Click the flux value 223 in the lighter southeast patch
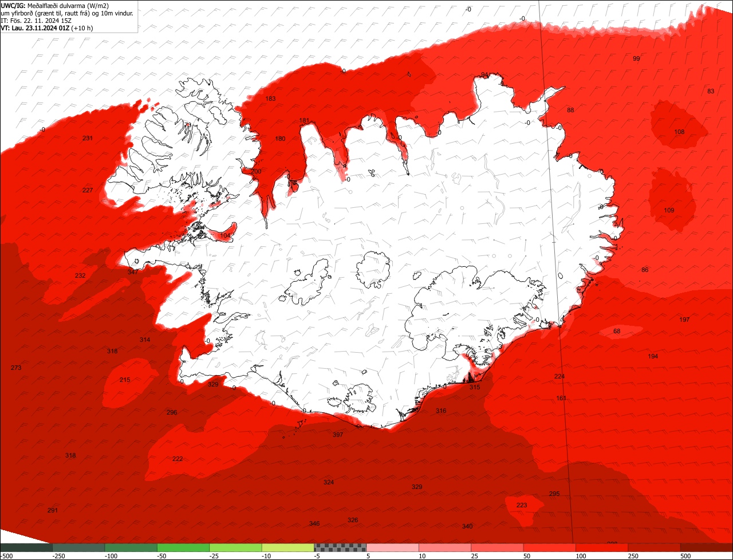Image resolution: width=733 pixels, height=560 pixels. tap(522, 505)
